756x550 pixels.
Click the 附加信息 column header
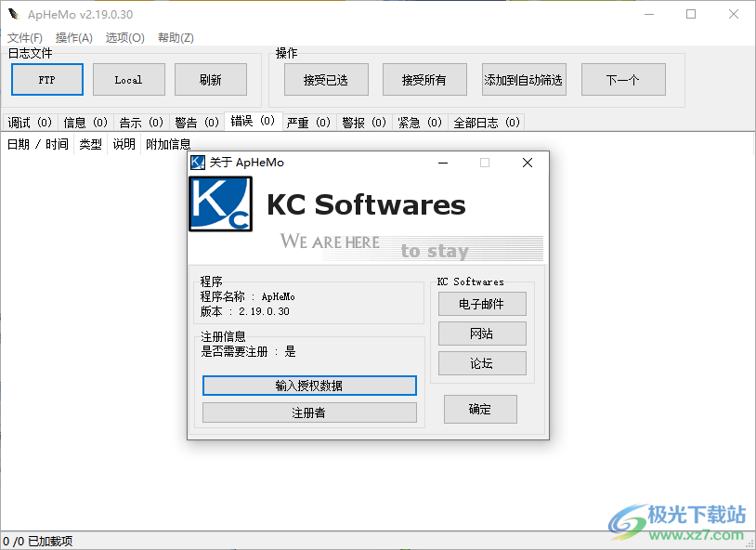click(168, 144)
